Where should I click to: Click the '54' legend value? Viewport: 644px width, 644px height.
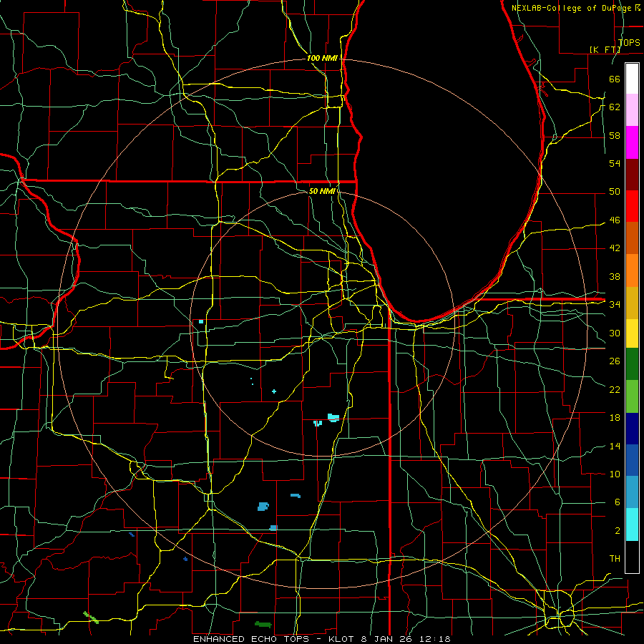[x=615, y=163]
